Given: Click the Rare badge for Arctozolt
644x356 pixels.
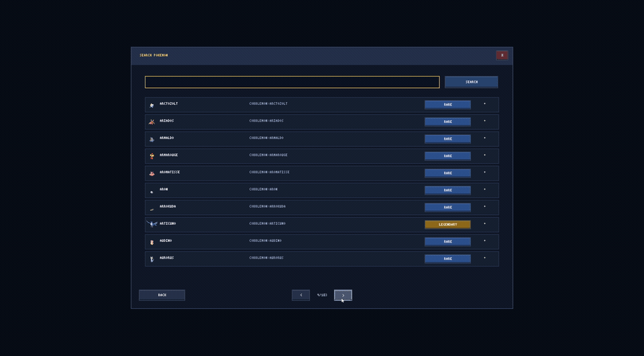Looking at the screenshot, I should [447, 104].
